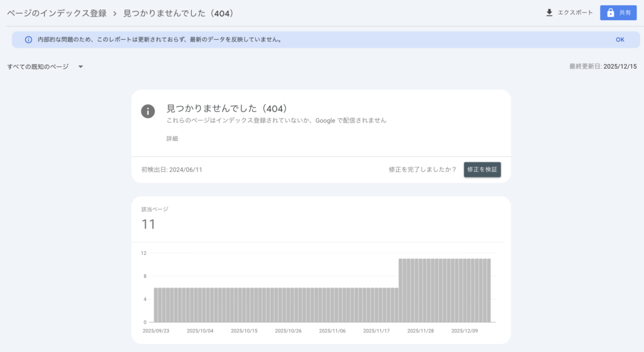
Task: Click the info icon in the blue banner
Action: pos(28,40)
